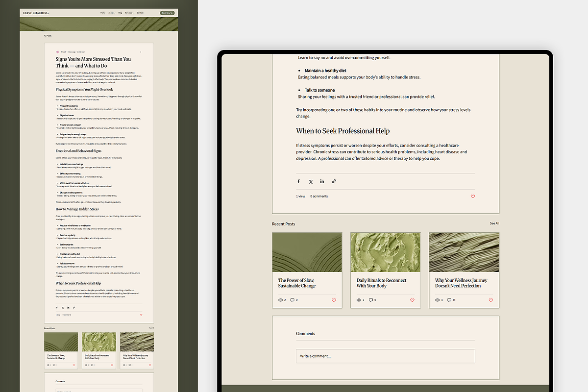
Task: Click the views eye icon on 'The Power of Slow' card
Action: click(x=281, y=300)
